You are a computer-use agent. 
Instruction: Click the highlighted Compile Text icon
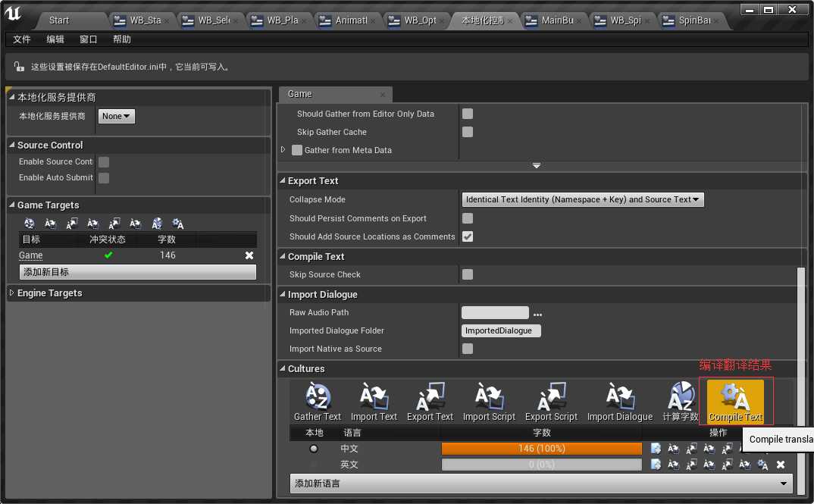[735, 402]
